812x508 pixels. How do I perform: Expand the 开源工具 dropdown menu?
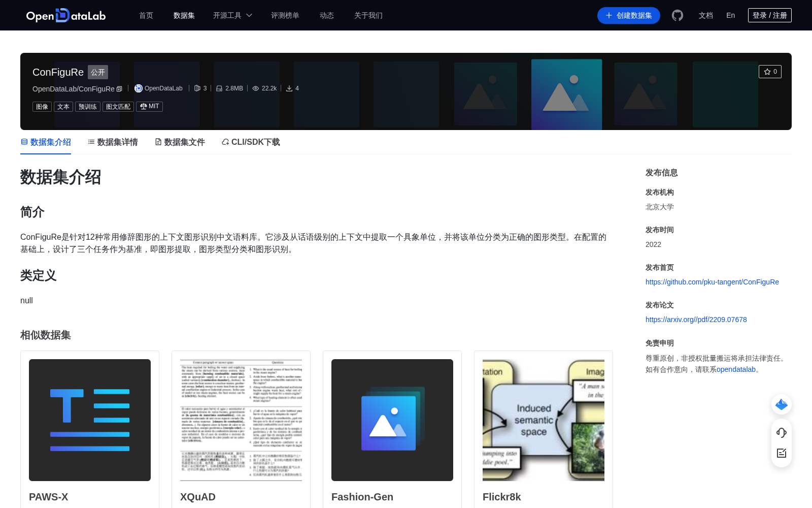[232, 15]
